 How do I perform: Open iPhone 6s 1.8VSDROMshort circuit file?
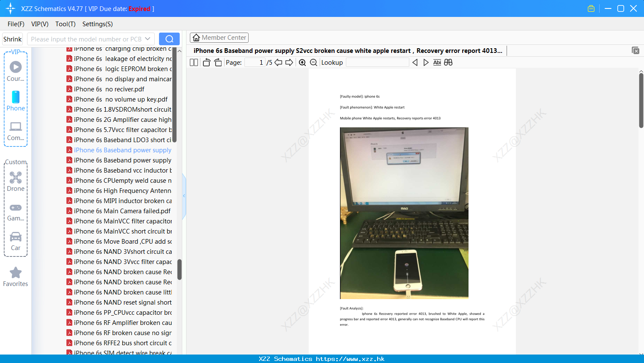pos(119,110)
